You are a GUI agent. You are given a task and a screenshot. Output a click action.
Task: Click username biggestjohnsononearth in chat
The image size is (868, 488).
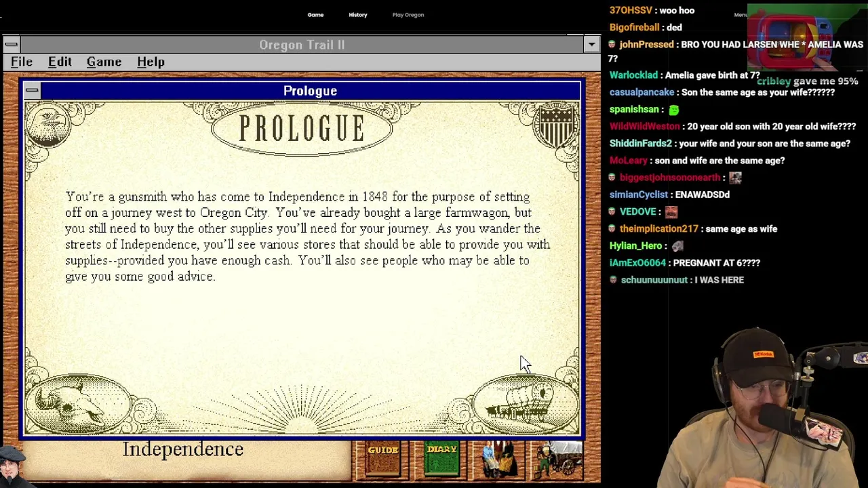(670, 178)
